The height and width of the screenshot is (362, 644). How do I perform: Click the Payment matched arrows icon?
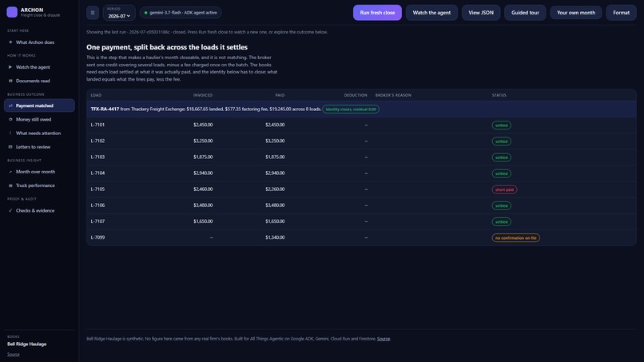tap(10, 105)
